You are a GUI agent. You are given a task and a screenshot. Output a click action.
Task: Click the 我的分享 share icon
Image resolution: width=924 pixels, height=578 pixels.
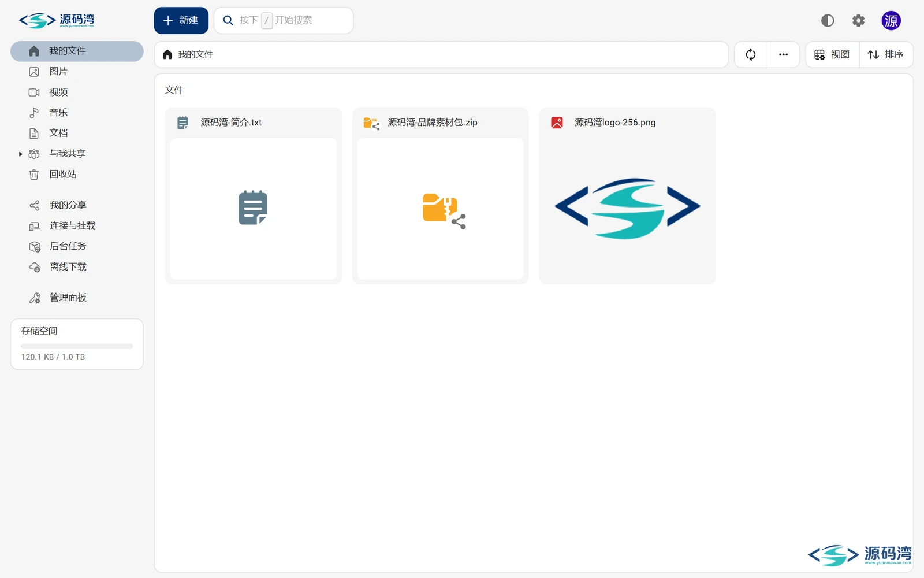(34, 205)
